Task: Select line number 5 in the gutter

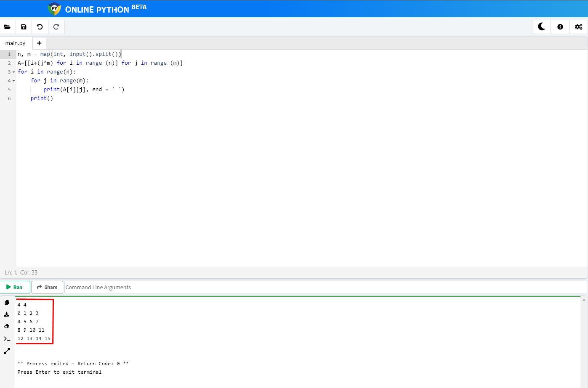Action: 9,90
